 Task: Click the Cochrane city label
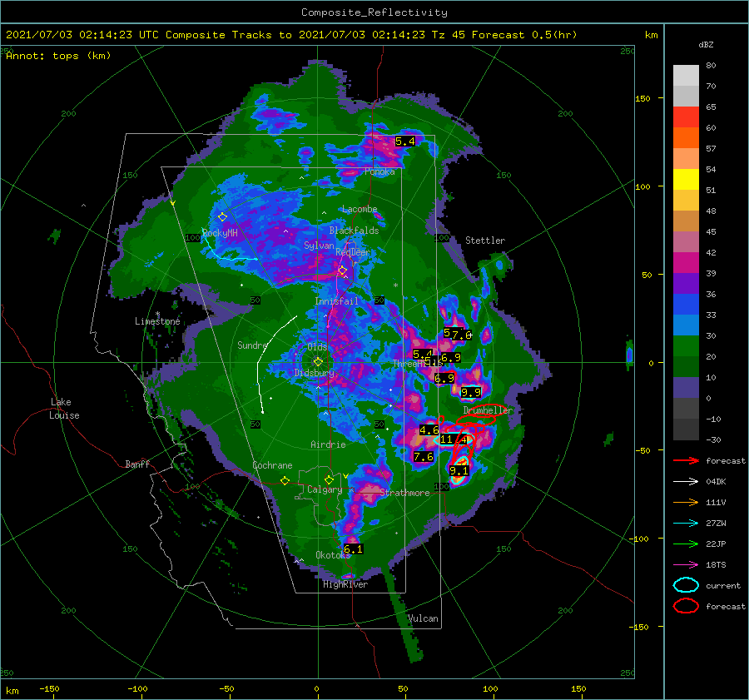[272, 465]
